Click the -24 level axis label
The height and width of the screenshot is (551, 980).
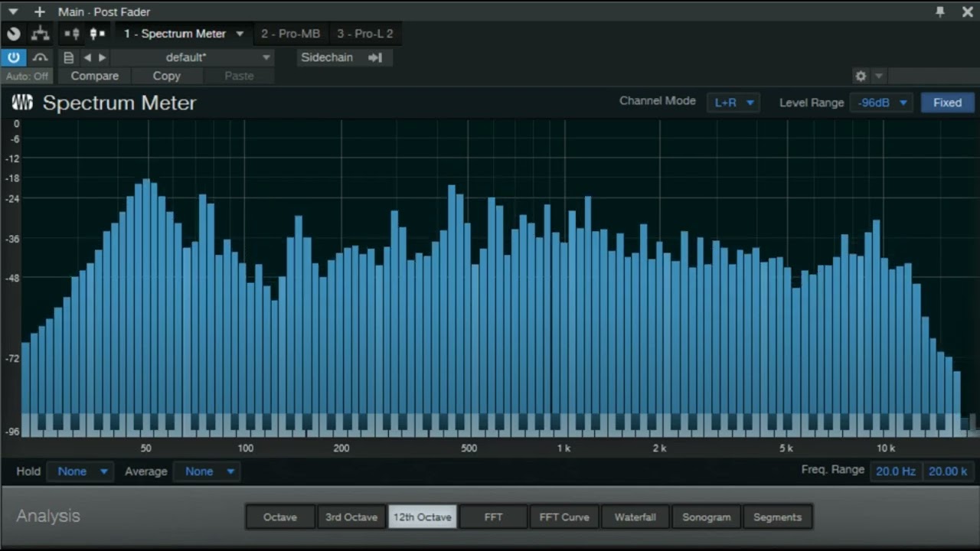11,198
